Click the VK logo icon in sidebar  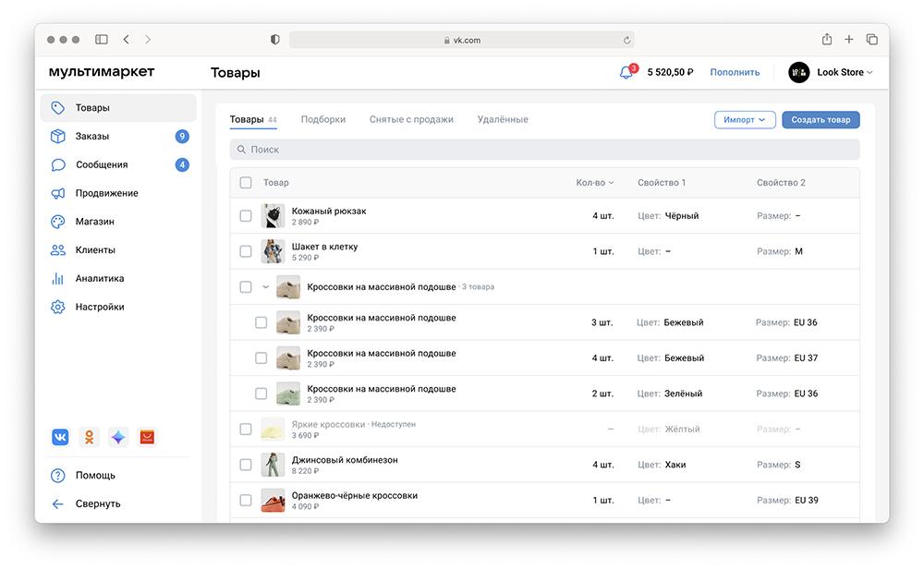click(x=60, y=438)
